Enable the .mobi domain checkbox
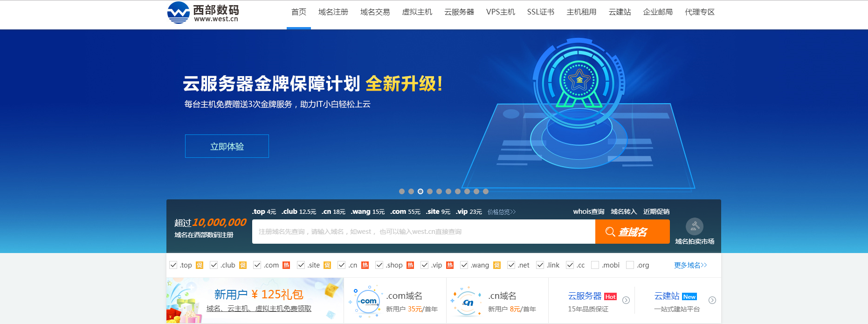Screen dimensions: 868x324 (595, 265)
